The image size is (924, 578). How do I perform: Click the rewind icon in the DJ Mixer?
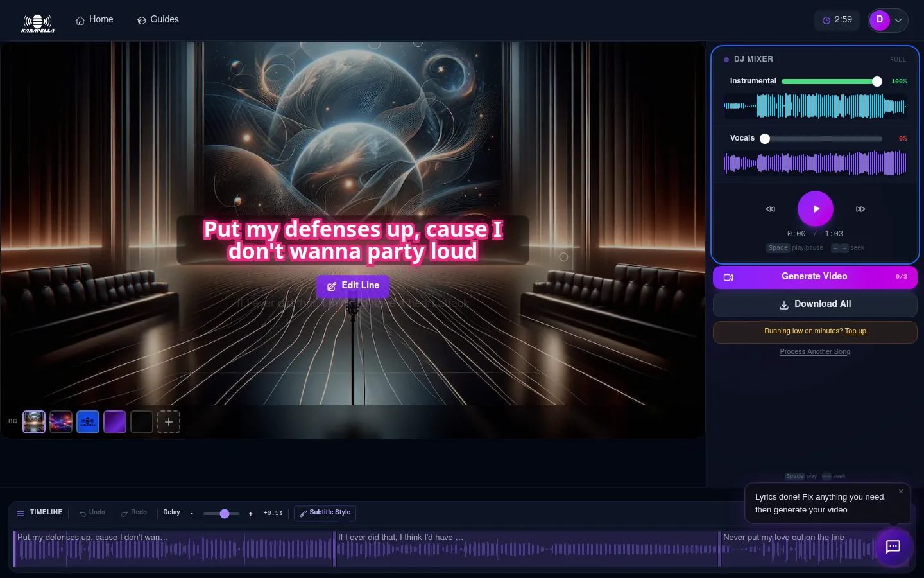pos(770,209)
